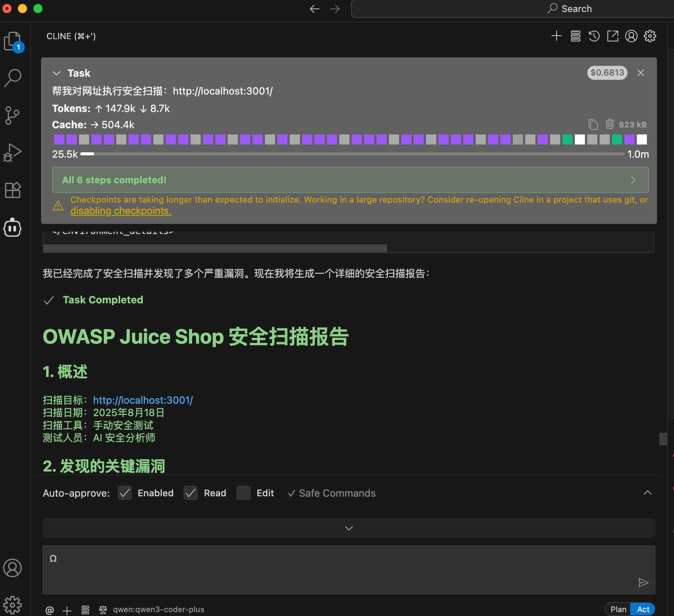Image resolution: width=674 pixels, height=616 pixels.
Task: Click the vertical chat scrollbar thumb
Action: (663, 439)
